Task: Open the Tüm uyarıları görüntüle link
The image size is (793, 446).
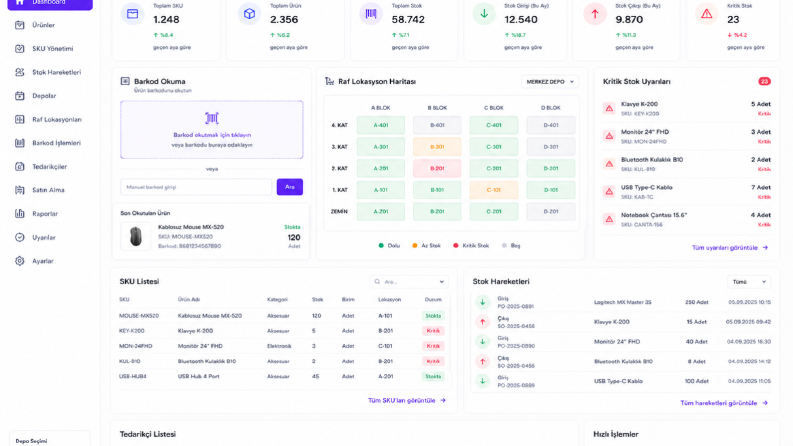Action: point(730,248)
